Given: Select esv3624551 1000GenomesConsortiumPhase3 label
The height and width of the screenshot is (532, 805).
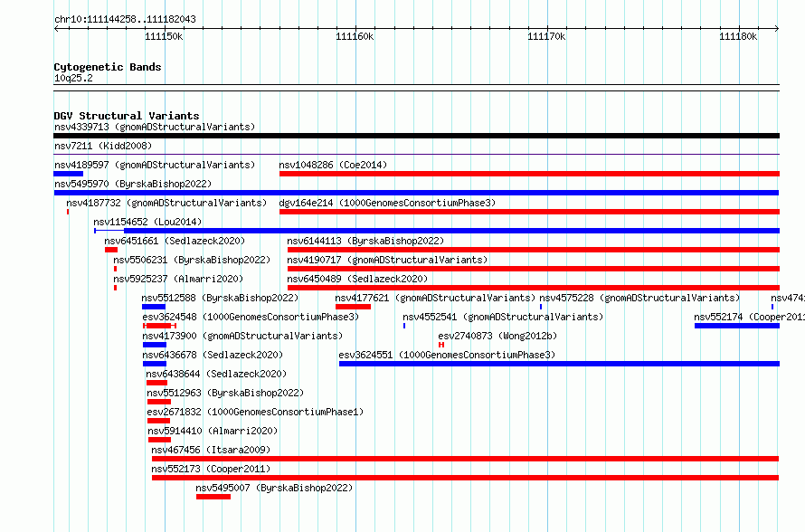Looking at the screenshot, I should [x=447, y=355].
